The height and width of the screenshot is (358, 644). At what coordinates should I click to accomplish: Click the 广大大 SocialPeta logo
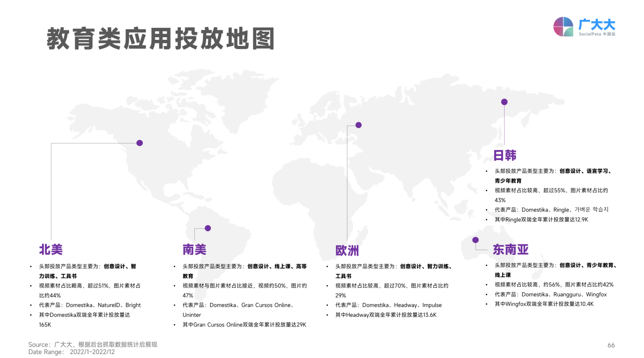click(x=585, y=27)
